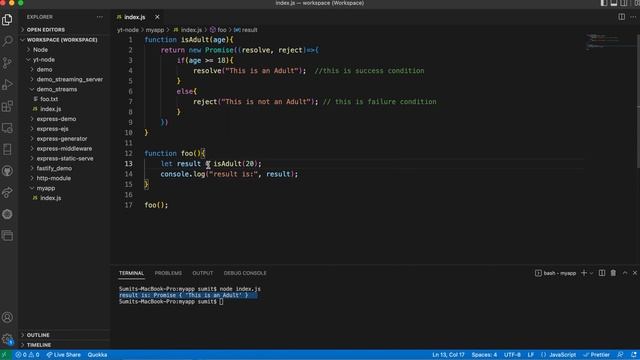Select JavaScript language mode in status bar
The image size is (640, 360).
pos(558,355)
